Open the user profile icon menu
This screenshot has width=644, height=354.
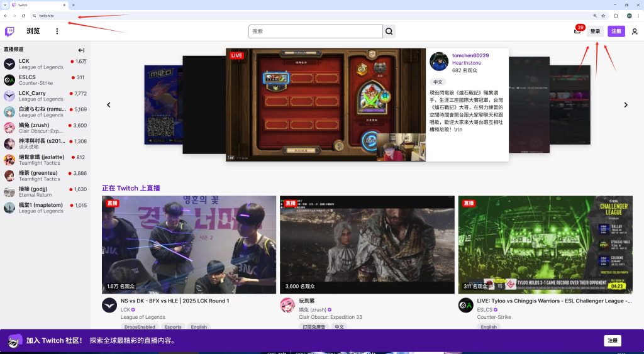click(635, 31)
